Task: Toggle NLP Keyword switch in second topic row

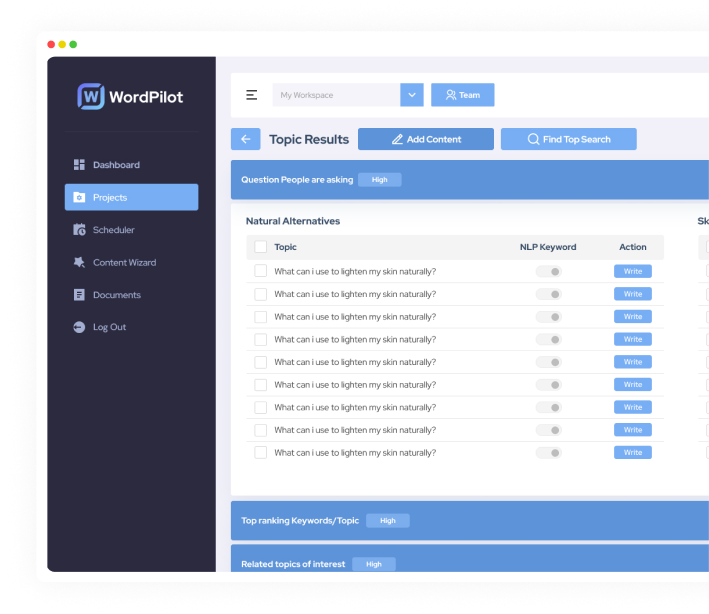Action: (x=548, y=294)
